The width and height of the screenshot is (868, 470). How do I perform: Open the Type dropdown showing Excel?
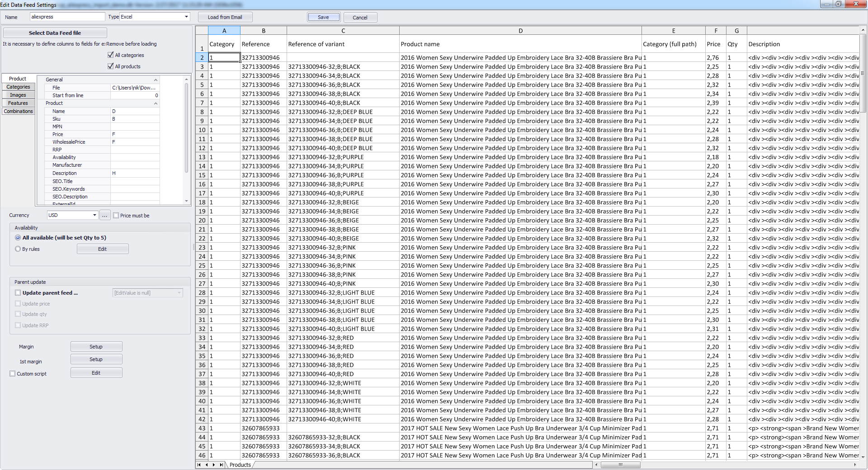(186, 17)
